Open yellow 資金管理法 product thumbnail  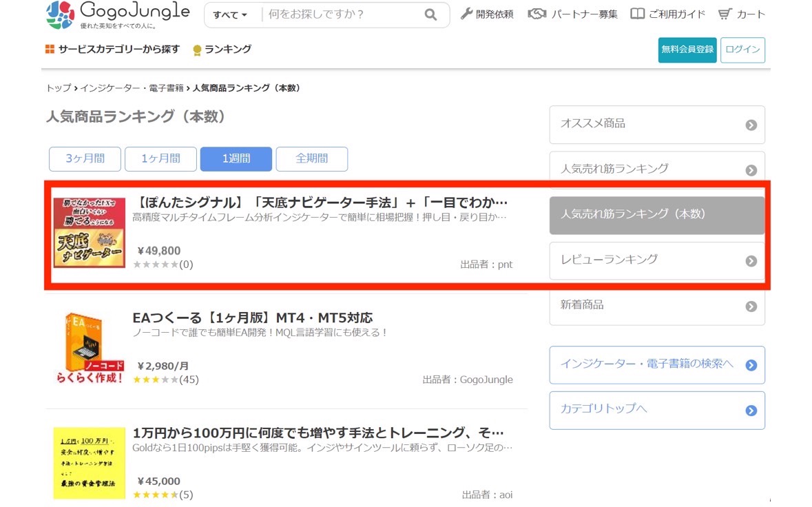(x=89, y=463)
